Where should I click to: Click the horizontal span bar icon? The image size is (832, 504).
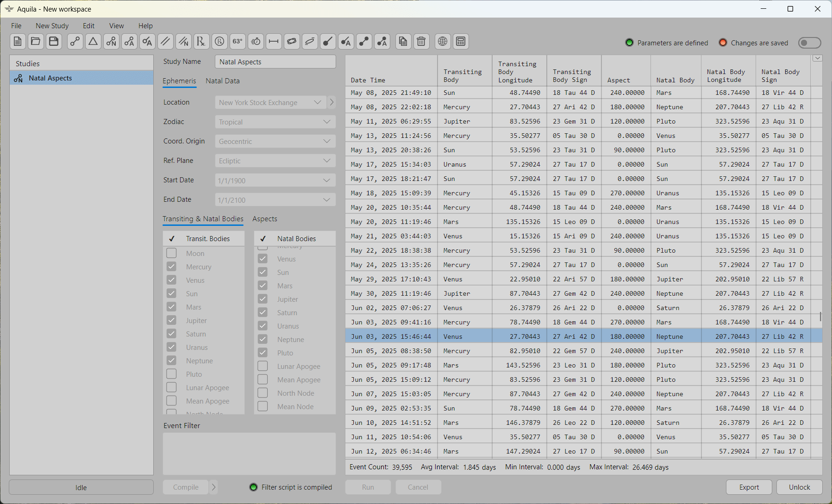[274, 42]
